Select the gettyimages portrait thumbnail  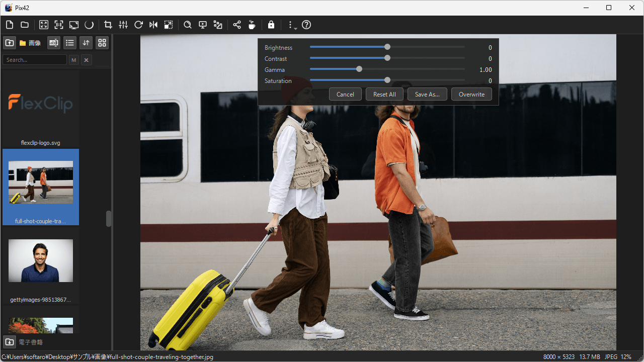(41, 260)
